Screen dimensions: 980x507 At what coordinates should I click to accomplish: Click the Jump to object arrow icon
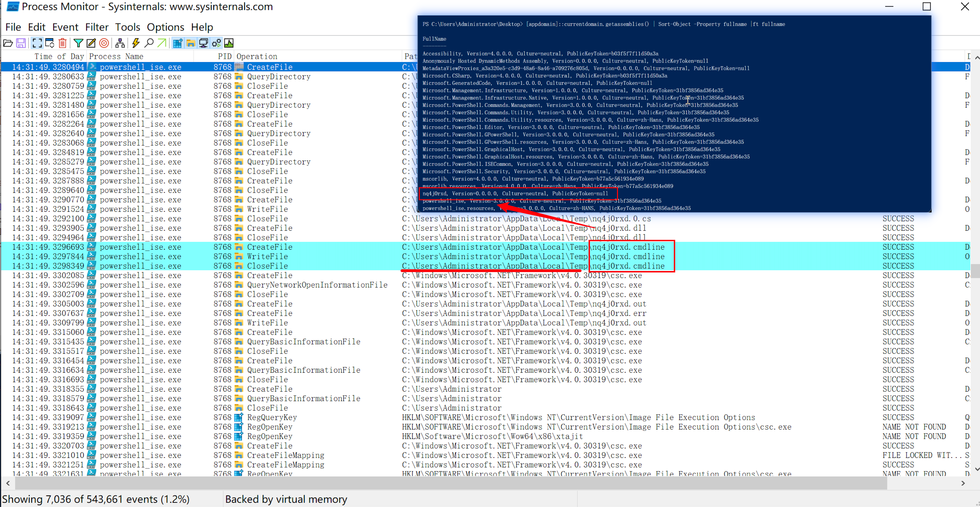click(162, 43)
